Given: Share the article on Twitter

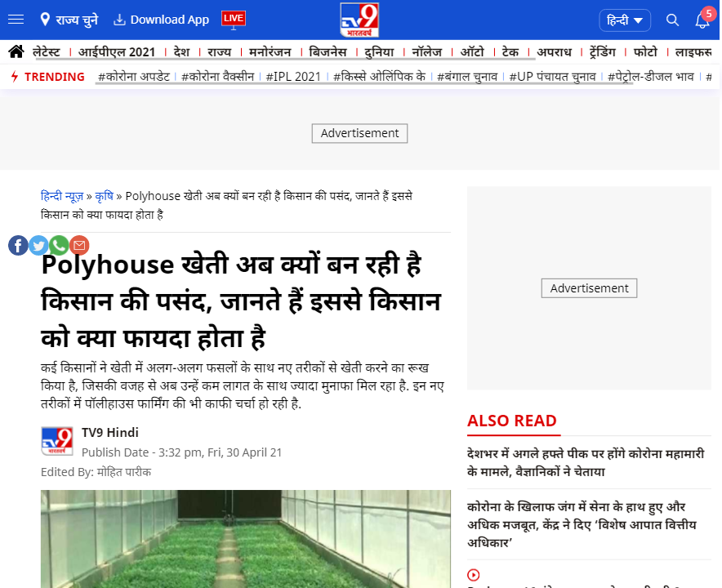Looking at the screenshot, I should tap(38, 245).
